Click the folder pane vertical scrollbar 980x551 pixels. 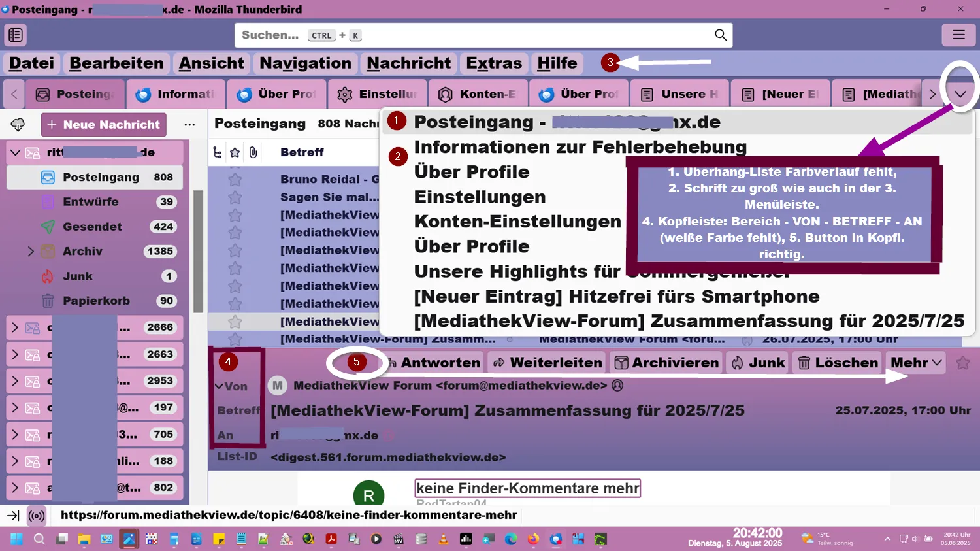pyautogui.click(x=199, y=252)
